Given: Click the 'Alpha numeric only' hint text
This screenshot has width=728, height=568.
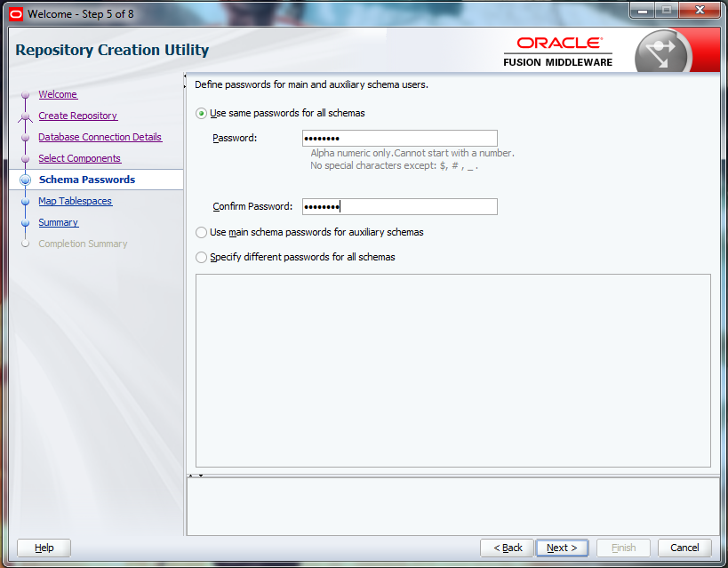Looking at the screenshot, I should (x=412, y=153).
